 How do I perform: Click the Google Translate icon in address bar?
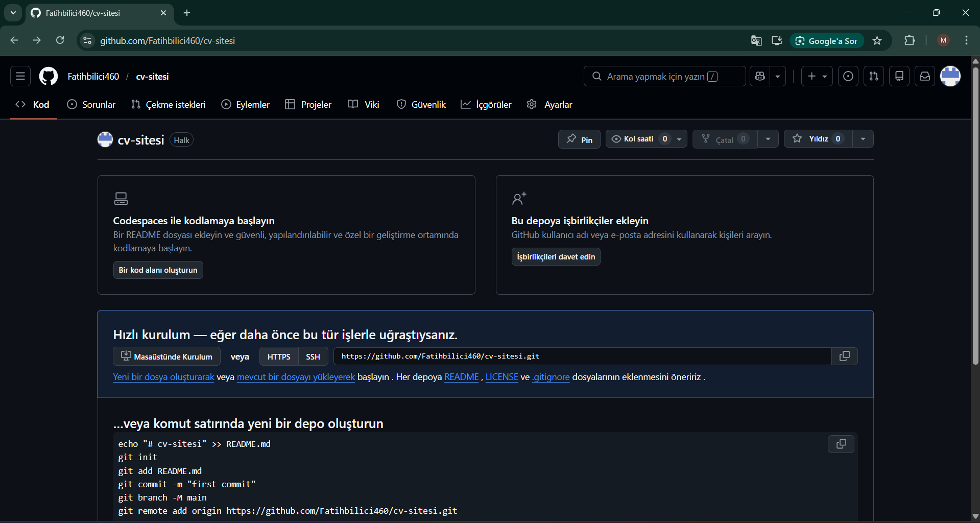click(x=756, y=40)
